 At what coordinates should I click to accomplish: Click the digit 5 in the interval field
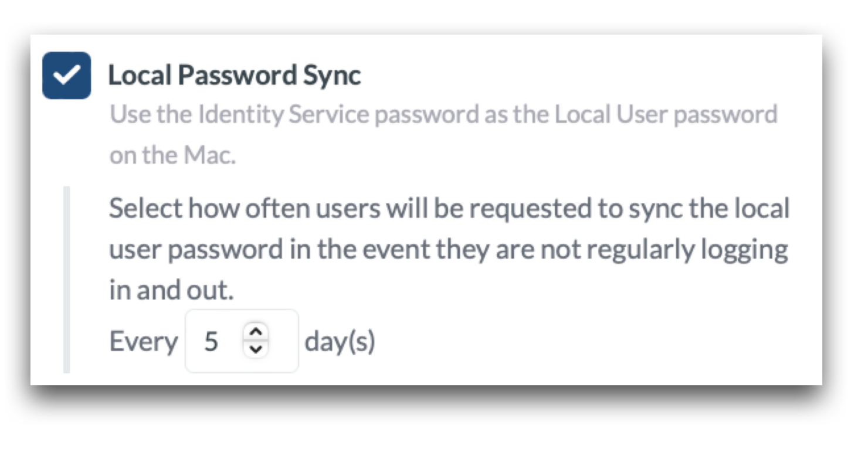[211, 341]
